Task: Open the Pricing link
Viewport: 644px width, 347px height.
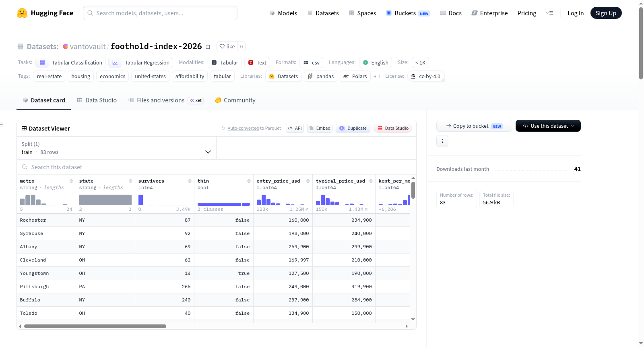Action: 527,13
